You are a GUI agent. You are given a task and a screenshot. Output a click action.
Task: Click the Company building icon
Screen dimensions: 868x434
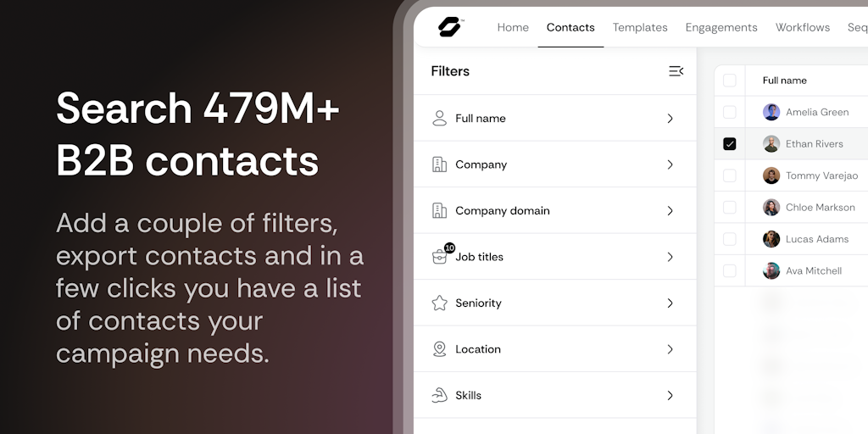[439, 164]
